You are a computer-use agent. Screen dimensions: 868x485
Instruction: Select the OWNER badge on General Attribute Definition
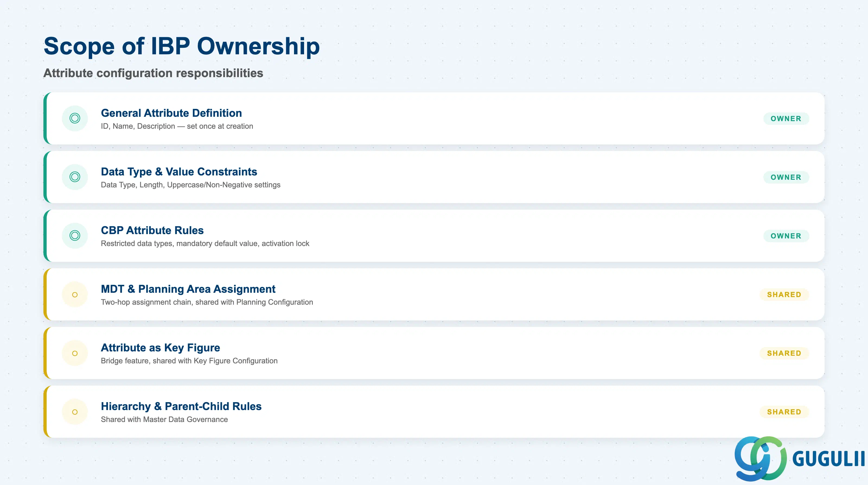[786, 119]
